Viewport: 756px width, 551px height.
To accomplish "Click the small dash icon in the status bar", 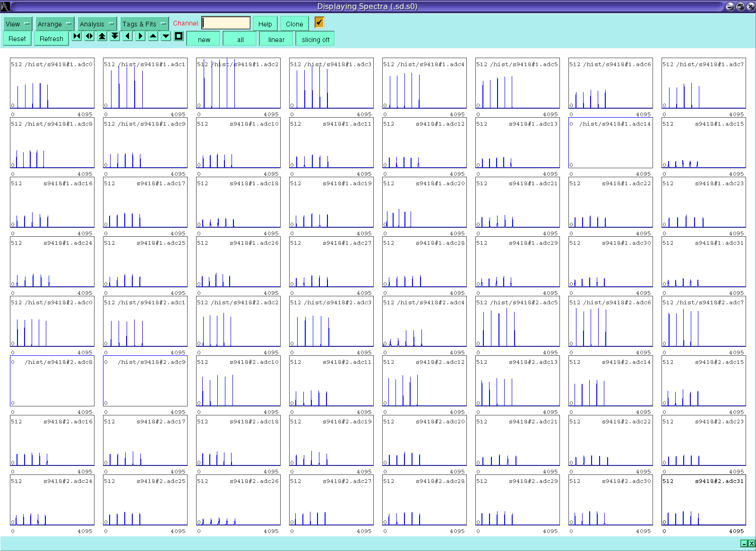I will click(744, 543).
